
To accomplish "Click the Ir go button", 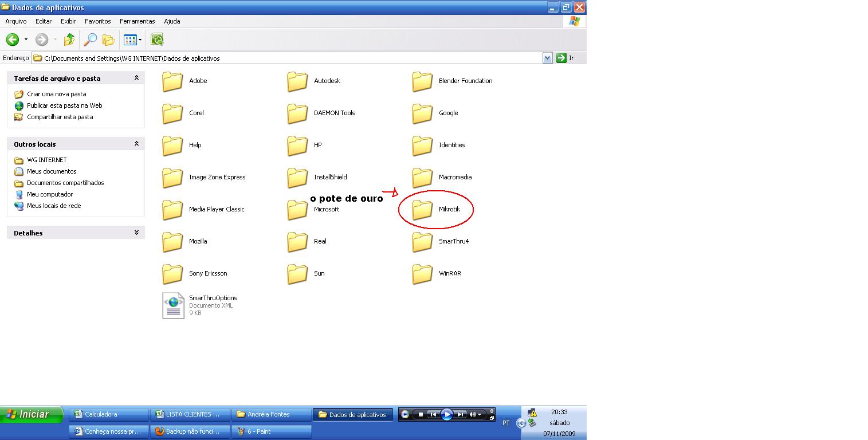I will point(565,58).
